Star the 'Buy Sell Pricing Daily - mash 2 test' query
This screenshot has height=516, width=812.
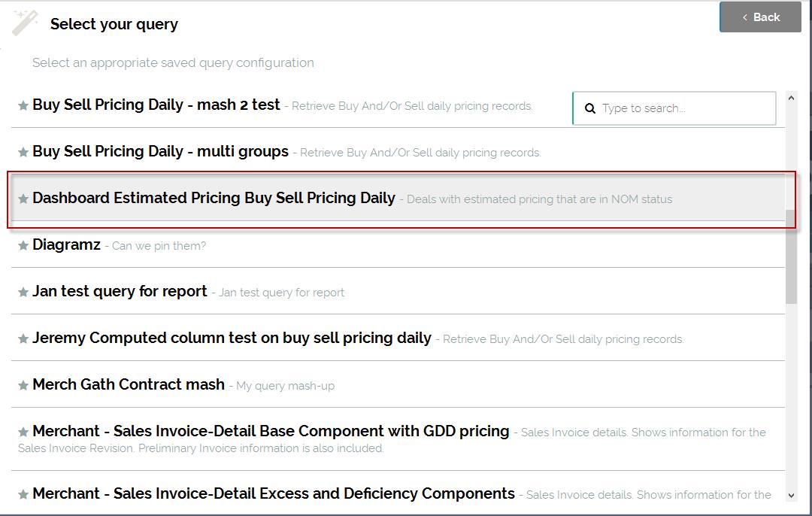click(23, 105)
